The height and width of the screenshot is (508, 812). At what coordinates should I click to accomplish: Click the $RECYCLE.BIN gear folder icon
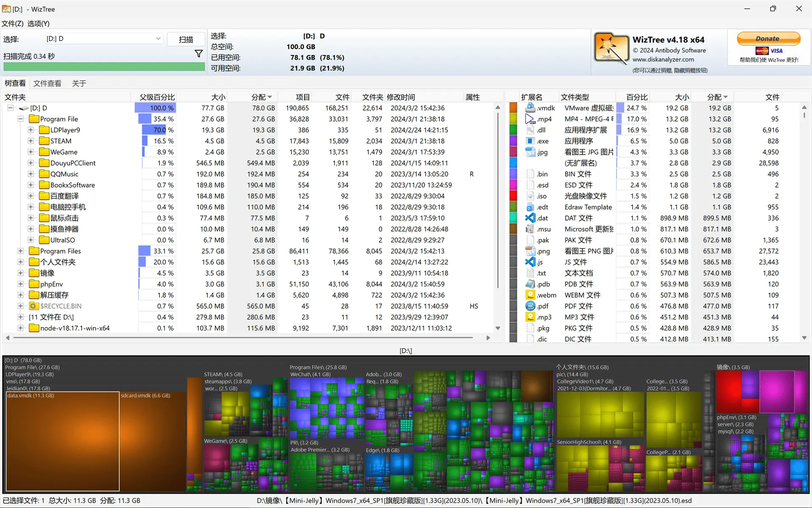pyautogui.click(x=34, y=306)
